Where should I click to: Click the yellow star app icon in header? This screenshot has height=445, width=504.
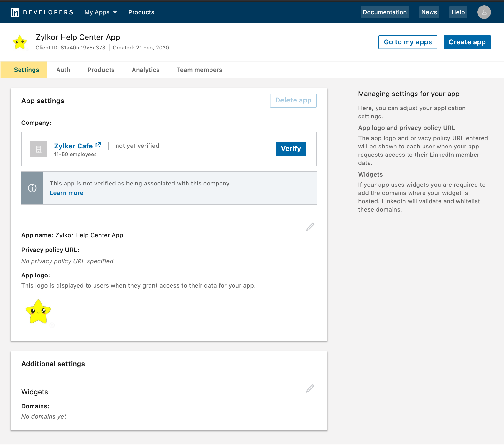(x=20, y=42)
